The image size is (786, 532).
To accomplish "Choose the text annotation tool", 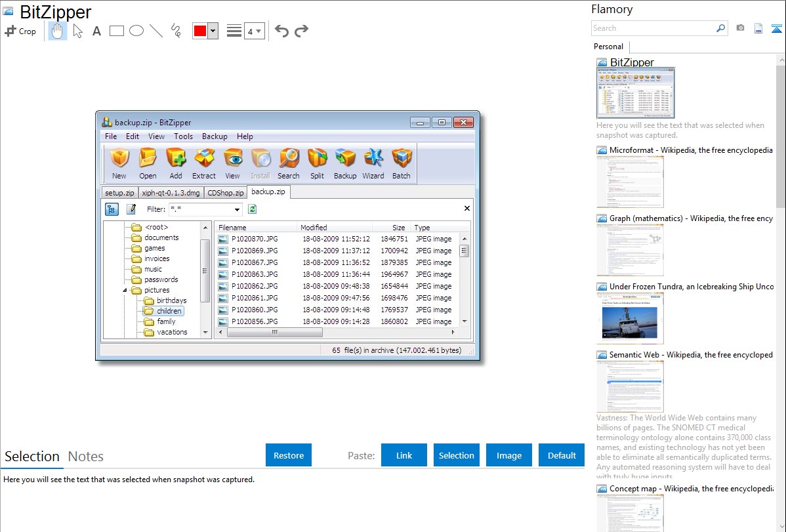I will click(x=96, y=31).
